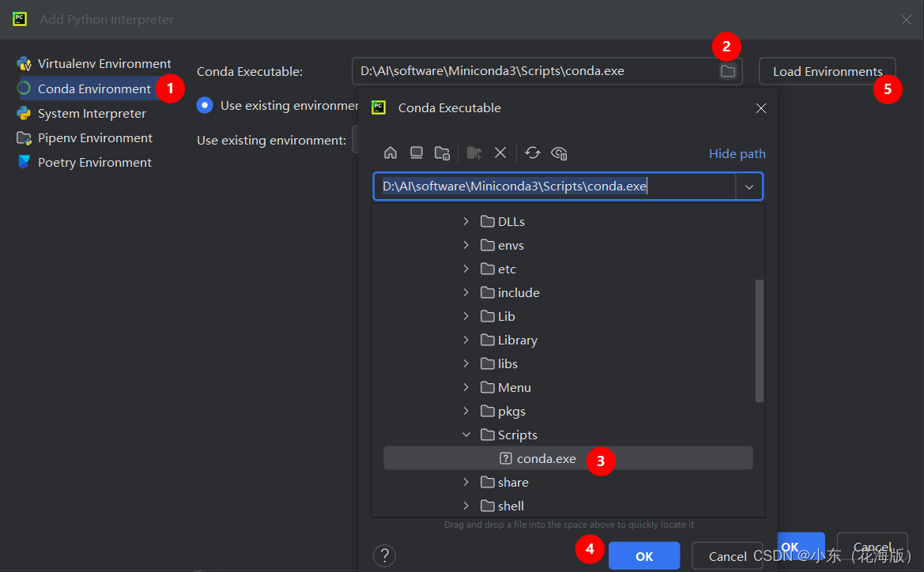Open the browse folder icon for Conda Executable
924x572 pixels.
click(728, 71)
